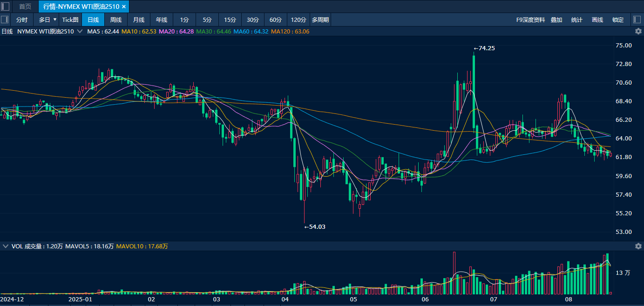Viewport: 644px width, 306px height.
Task: Click the panel layout icon left of 分时
Action: [5, 20]
